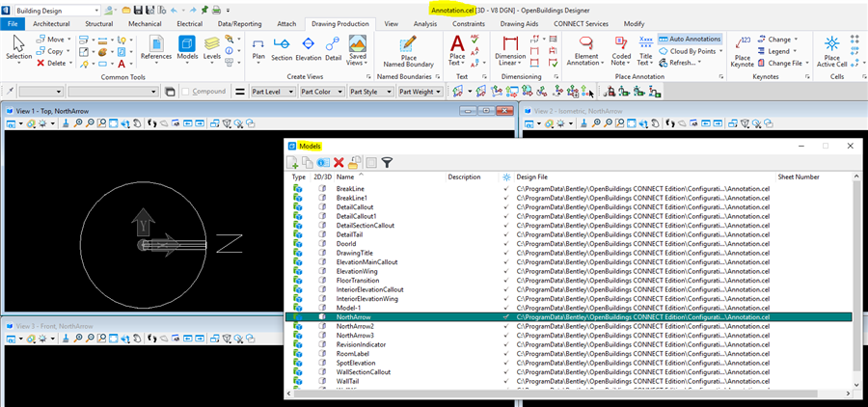Toggle the Compound checkbox

[x=186, y=92]
